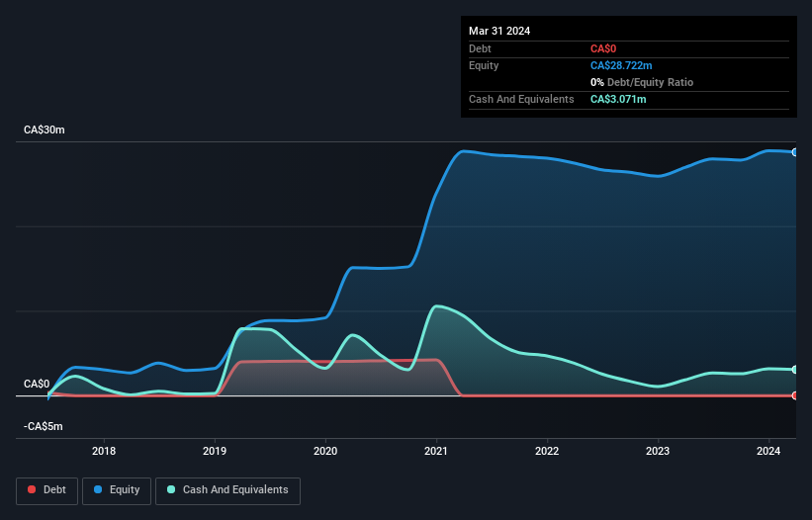Click the 2024 axis label
This screenshot has height=520, width=812.
(x=768, y=451)
